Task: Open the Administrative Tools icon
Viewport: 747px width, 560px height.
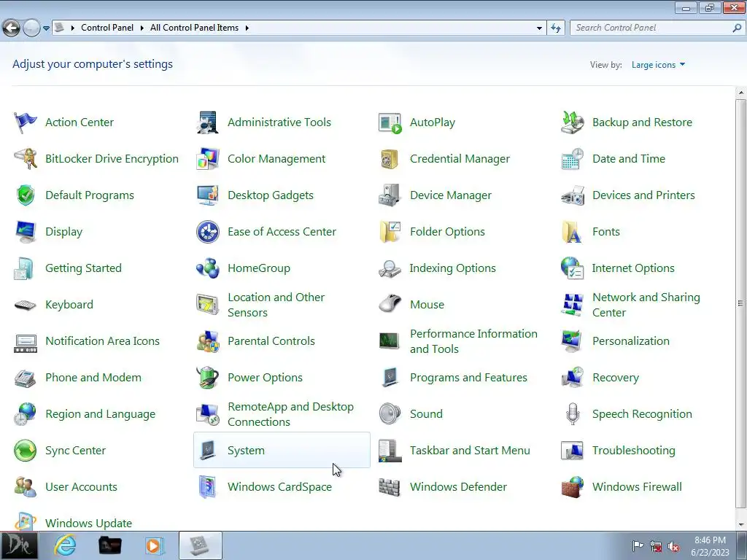Action: click(208, 122)
